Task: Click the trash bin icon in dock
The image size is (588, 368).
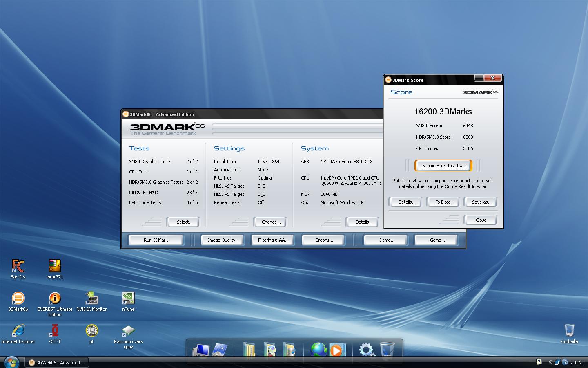Action: (387, 350)
